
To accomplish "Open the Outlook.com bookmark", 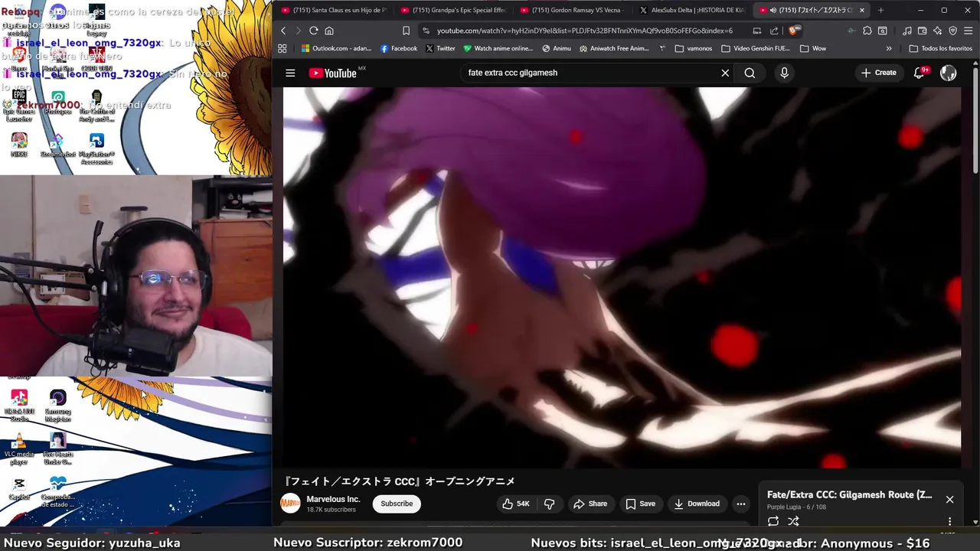I will pyautogui.click(x=336, y=48).
